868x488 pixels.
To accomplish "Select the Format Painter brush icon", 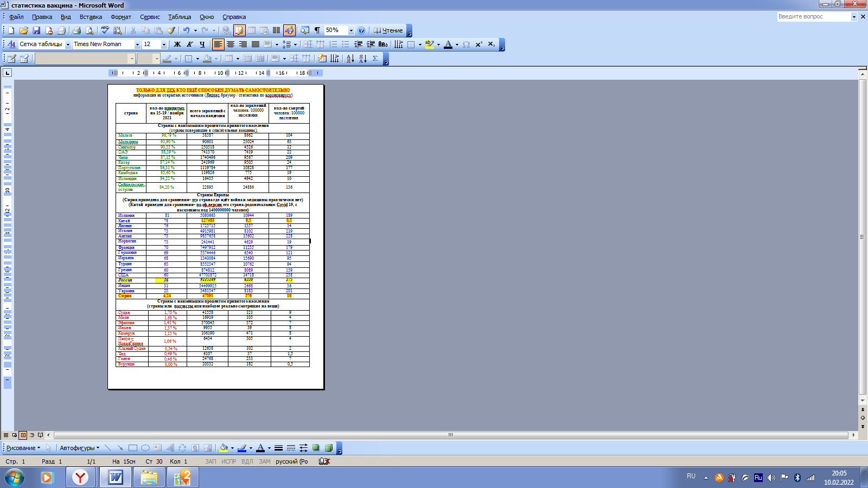I will (171, 31).
